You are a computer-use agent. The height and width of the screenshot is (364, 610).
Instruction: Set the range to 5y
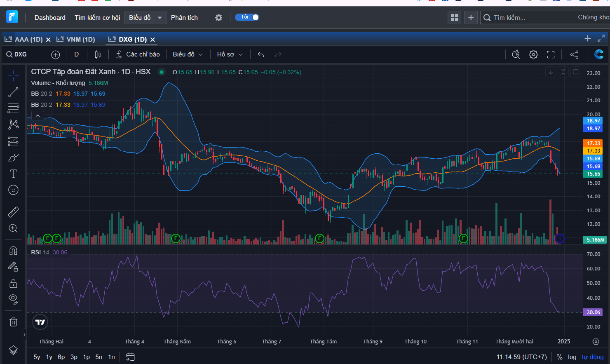click(x=37, y=357)
